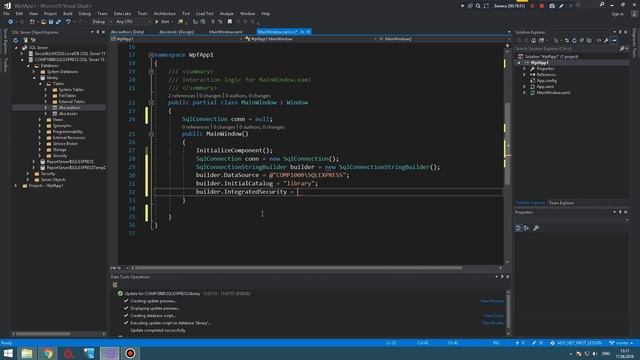Image resolution: width=640 pixels, height=360 pixels.
Task: Collapse the namespace WpfApp1 code block
Action: 151,55
